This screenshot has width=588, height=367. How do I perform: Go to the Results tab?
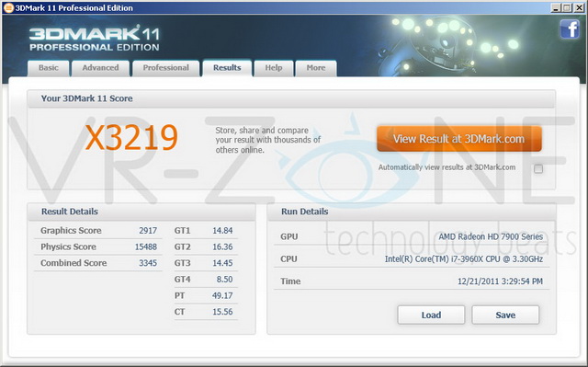(227, 68)
